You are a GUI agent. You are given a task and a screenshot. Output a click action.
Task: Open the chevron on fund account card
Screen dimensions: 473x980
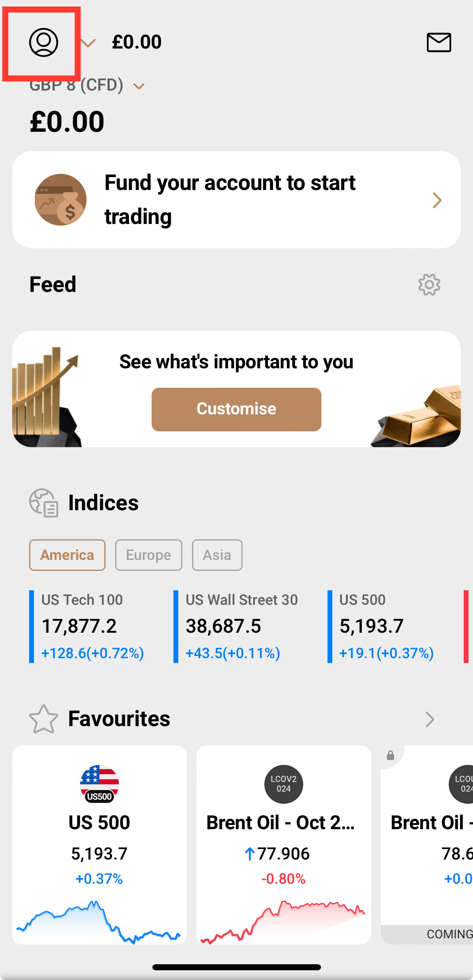click(x=437, y=200)
